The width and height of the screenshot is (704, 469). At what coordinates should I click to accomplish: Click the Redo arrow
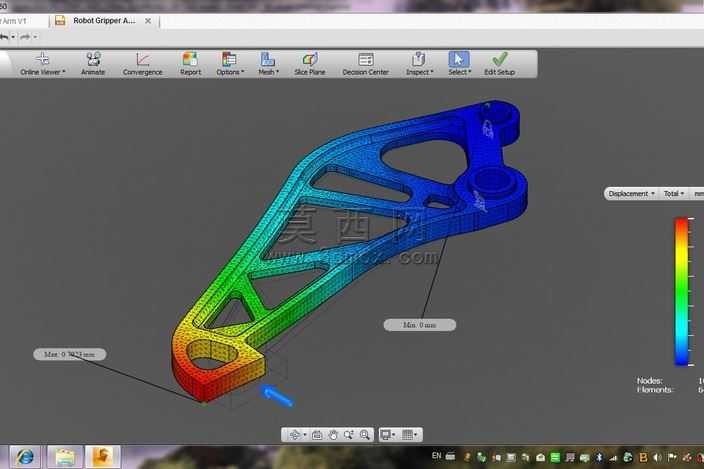[x=25, y=37]
